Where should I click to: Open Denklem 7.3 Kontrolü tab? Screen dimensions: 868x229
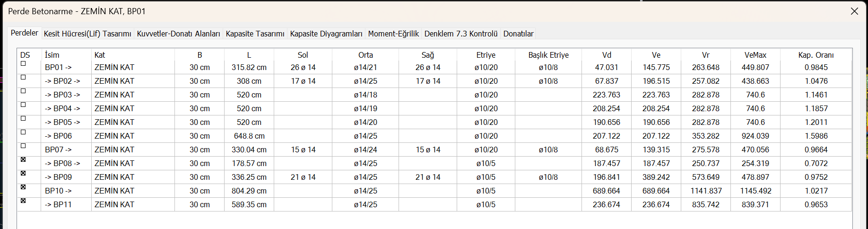pyautogui.click(x=461, y=34)
